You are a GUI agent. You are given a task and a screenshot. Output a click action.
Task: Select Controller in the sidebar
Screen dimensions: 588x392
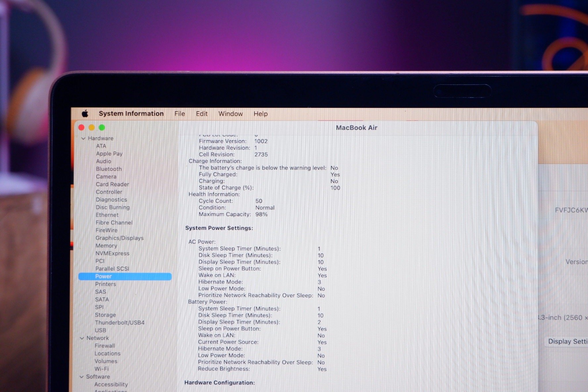pyautogui.click(x=109, y=192)
